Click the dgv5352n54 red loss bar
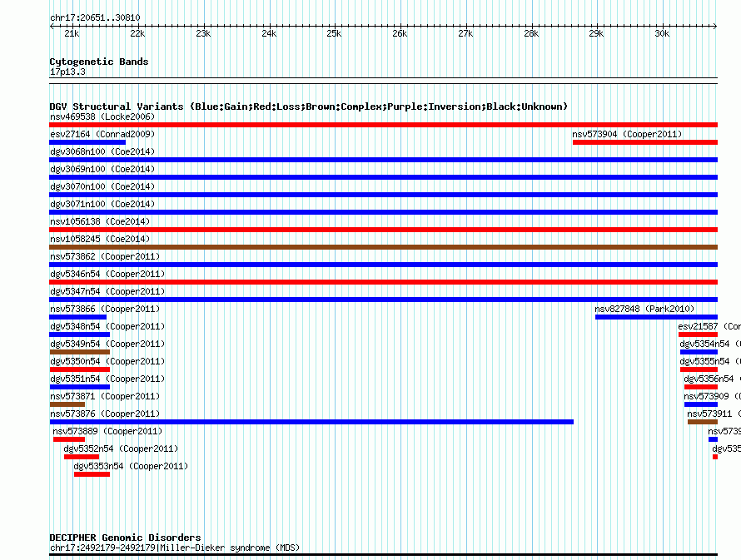741x560 pixels. [82, 457]
